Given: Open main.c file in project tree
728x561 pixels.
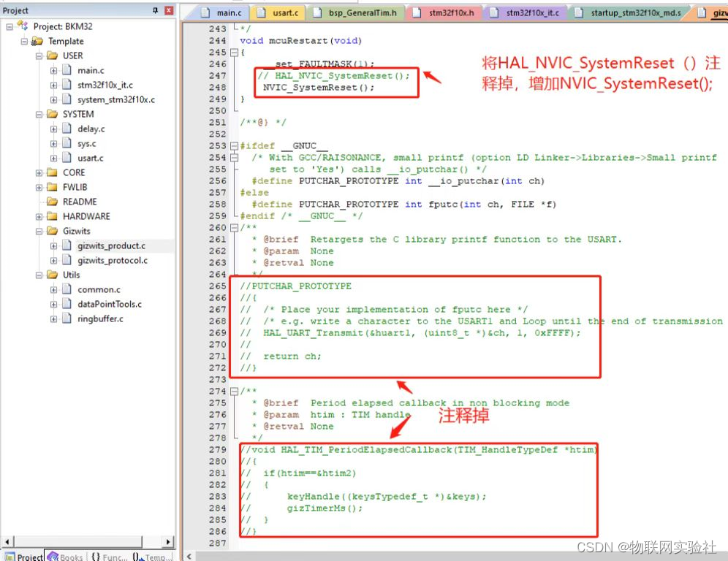Looking at the screenshot, I should [91, 70].
